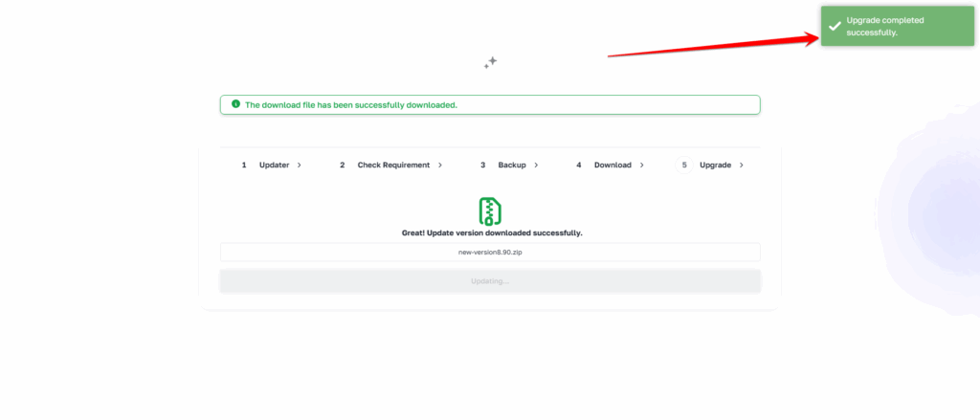
Task: Click the new-version8.90.zip filename field
Action: click(490, 253)
